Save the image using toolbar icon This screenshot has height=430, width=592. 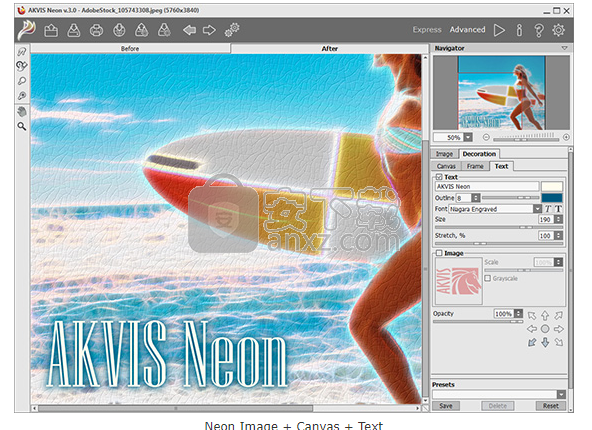coord(74,30)
